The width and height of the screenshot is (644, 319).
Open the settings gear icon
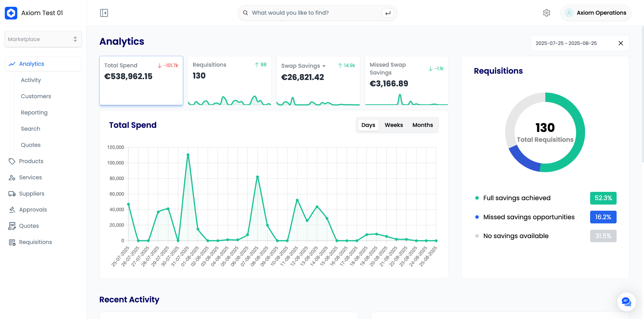(x=546, y=13)
